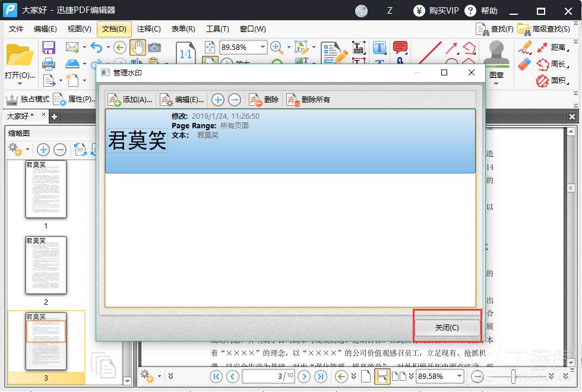This screenshot has height=392, width=582.
Task: Open the 注释(C) menu
Action: tap(148, 29)
